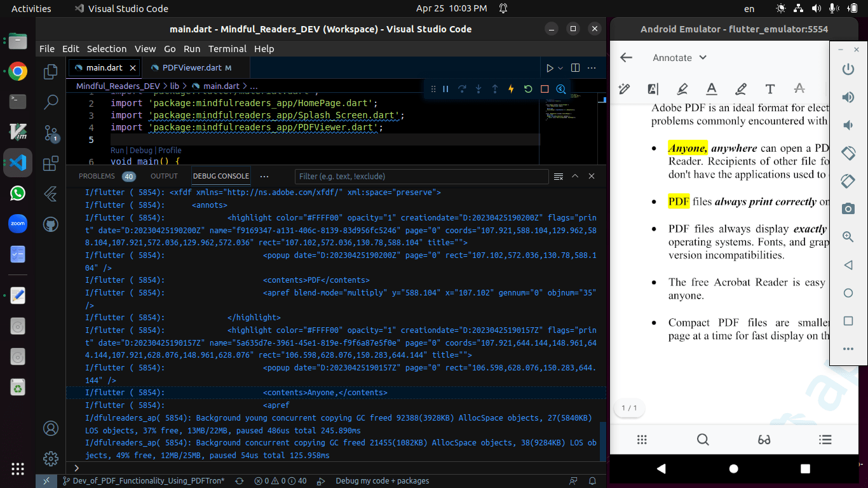868x488 pixels.
Task: Rotate the emulator right
Action: click(848, 181)
